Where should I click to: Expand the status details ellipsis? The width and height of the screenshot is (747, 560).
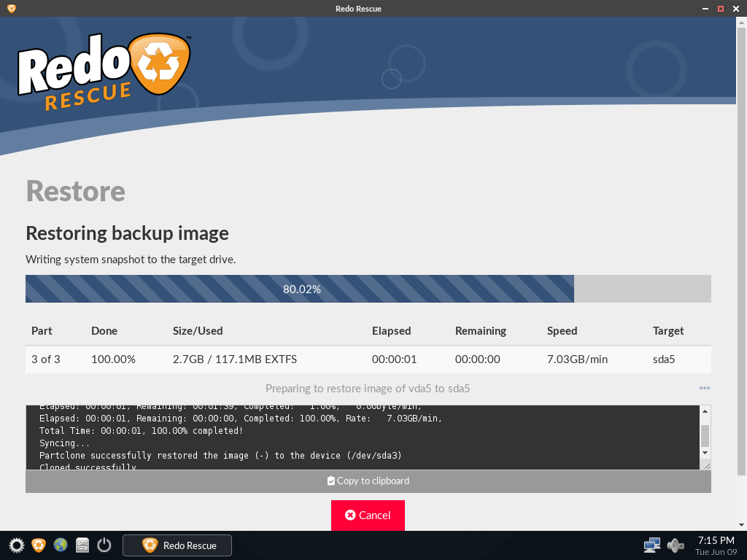point(704,388)
